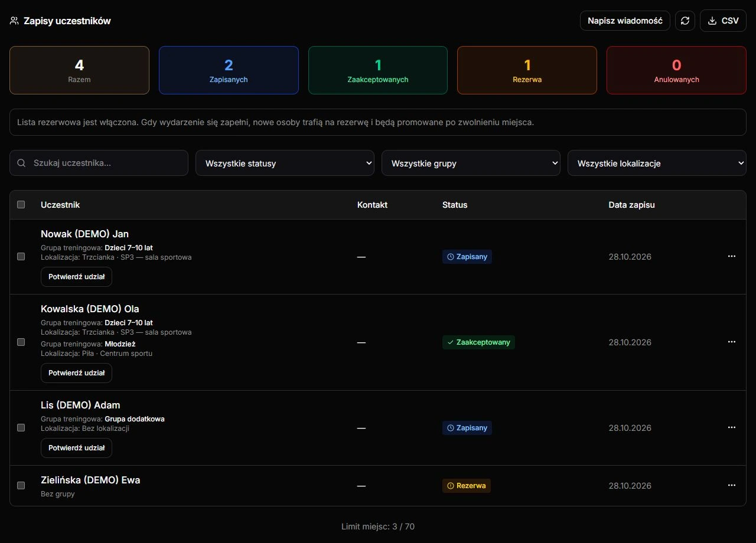This screenshot has width=756, height=543.
Task: Toggle the select-all checkbox in table header
Action: coord(21,205)
